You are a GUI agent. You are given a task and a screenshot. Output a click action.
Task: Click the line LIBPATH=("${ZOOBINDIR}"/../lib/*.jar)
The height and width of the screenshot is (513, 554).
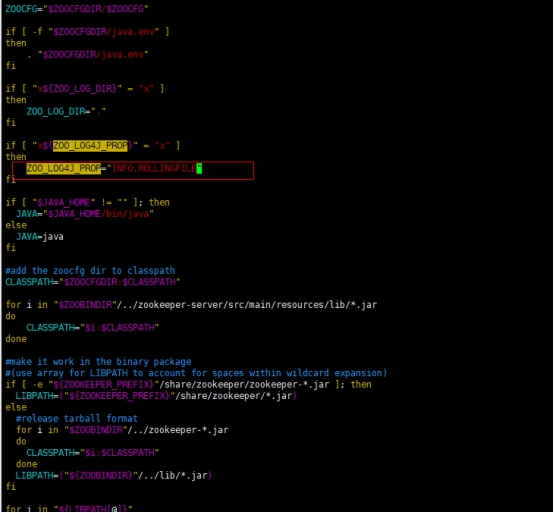114,475
